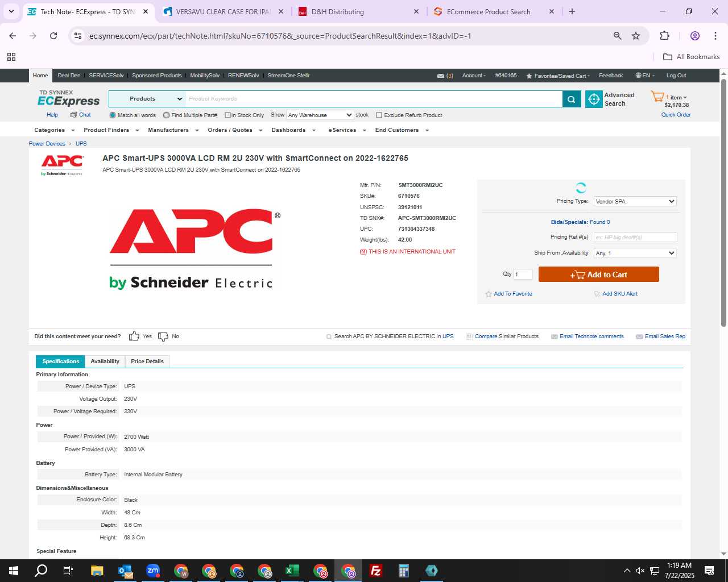Open Chrome zoom magnifier icon in address bar
The width and height of the screenshot is (728, 582).
[x=617, y=36]
